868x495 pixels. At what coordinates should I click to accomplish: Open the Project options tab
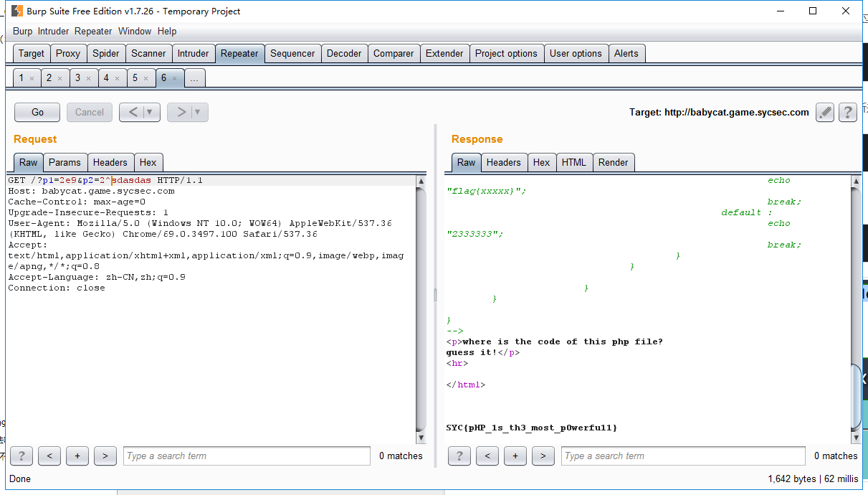(x=506, y=53)
